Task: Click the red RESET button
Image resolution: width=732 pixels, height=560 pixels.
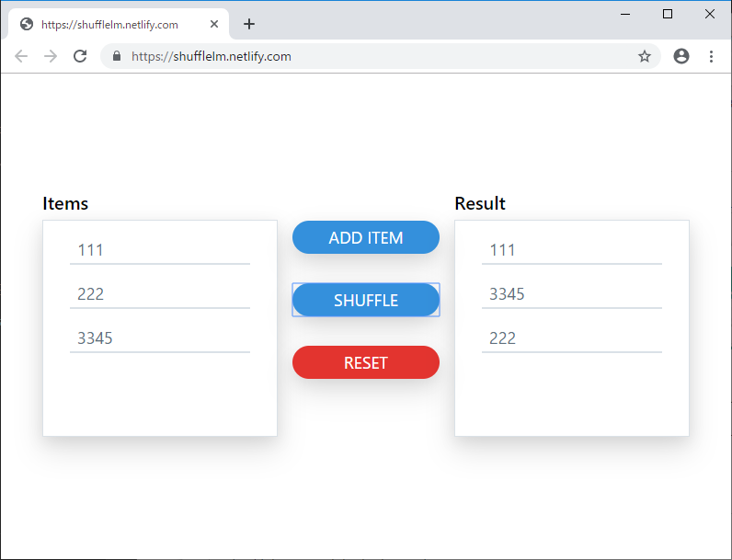Action: pos(366,362)
